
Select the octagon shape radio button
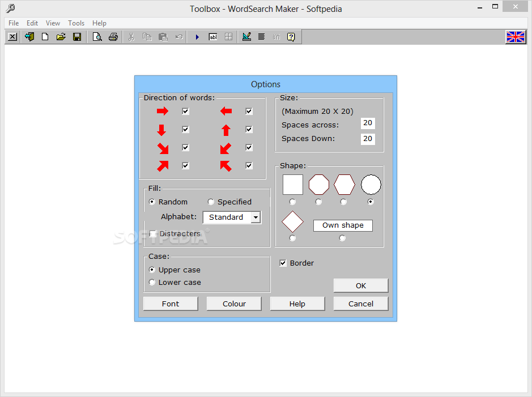pos(318,202)
